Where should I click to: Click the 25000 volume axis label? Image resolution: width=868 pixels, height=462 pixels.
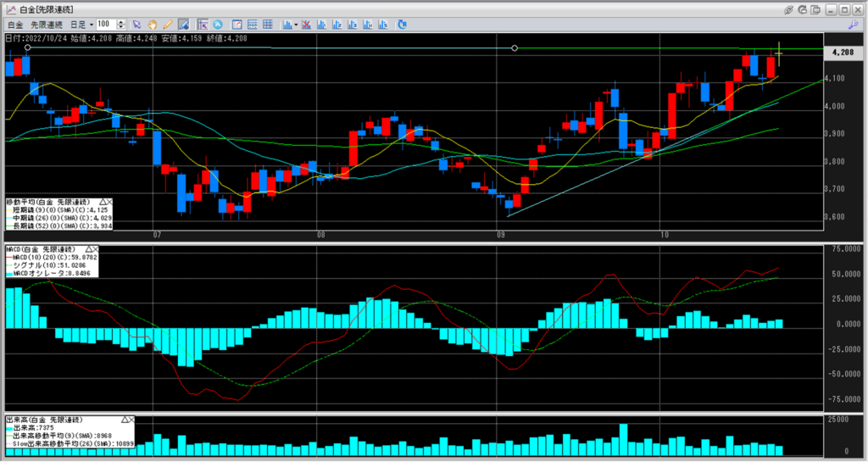click(x=837, y=420)
